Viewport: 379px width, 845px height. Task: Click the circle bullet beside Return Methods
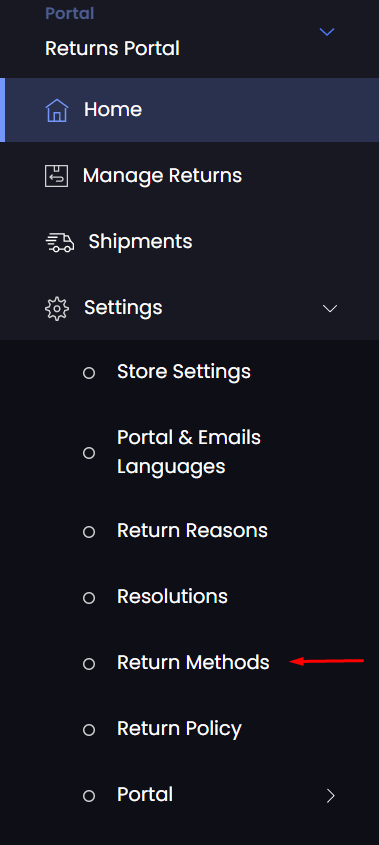89,664
